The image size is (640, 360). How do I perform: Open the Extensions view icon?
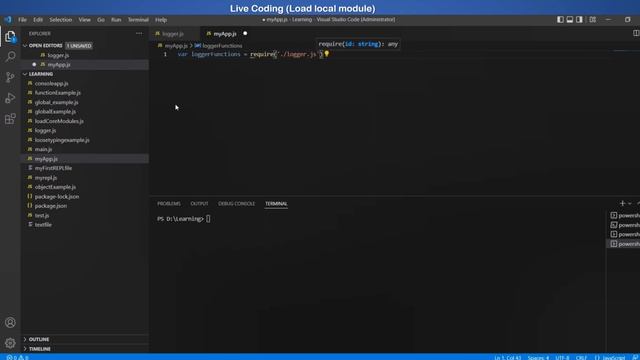click(10, 119)
